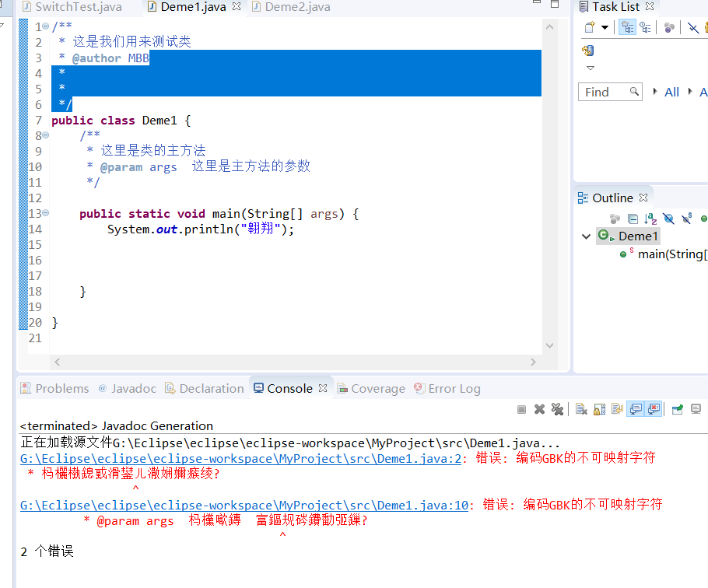The image size is (708, 588).
Task: Select the Task List tab
Action: point(615,7)
